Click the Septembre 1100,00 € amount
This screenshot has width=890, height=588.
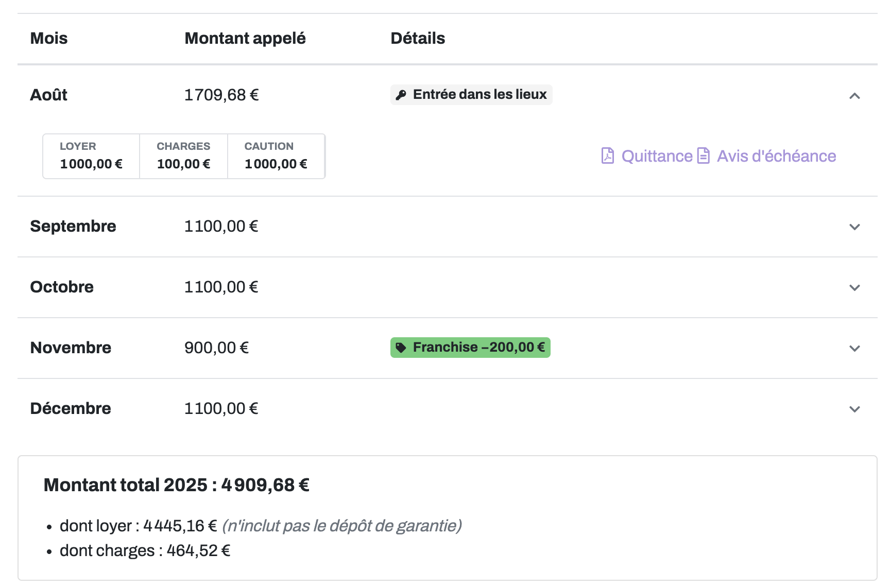pyautogui.click(x=221, y=226)
